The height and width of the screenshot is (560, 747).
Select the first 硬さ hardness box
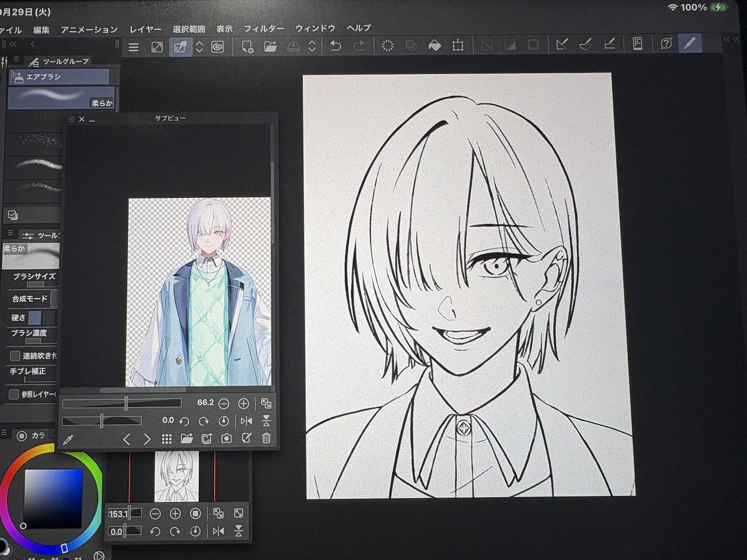coord(35,317)
